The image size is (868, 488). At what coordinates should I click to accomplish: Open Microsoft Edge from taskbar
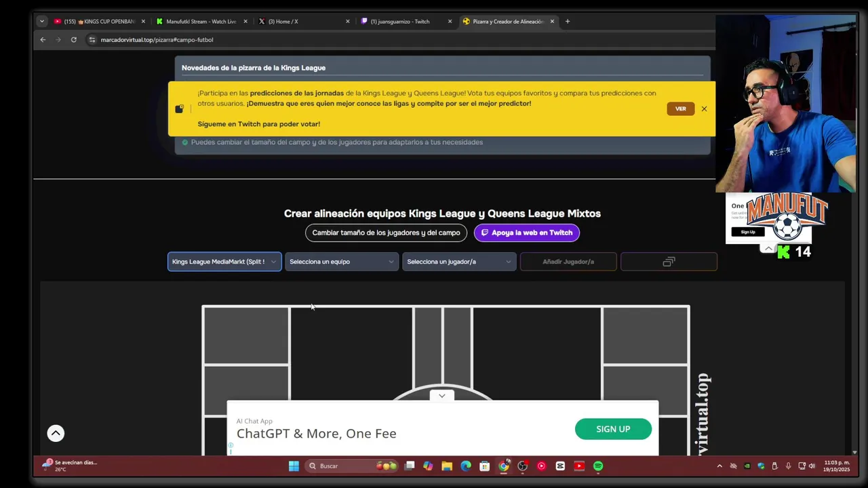point(466,466)
